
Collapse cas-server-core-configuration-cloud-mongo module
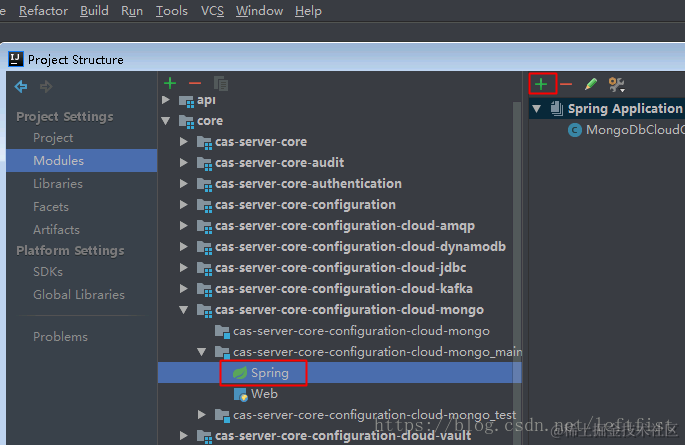(184, 310)
